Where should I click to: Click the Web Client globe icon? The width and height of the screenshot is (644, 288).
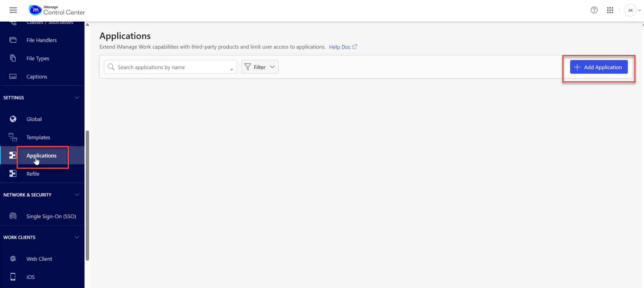[x=13, y=259]
